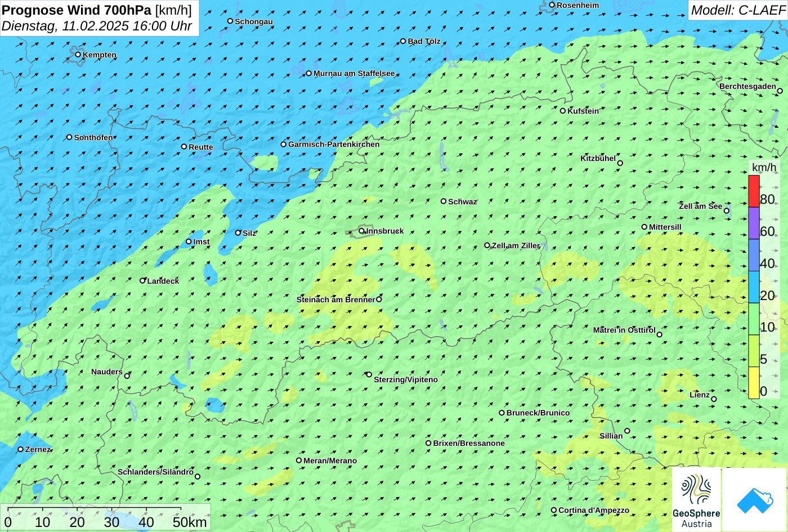Click the Zell am See marker
Viewport: 788px width, 532px height.
pyautogui.click(x=727, y=211)
